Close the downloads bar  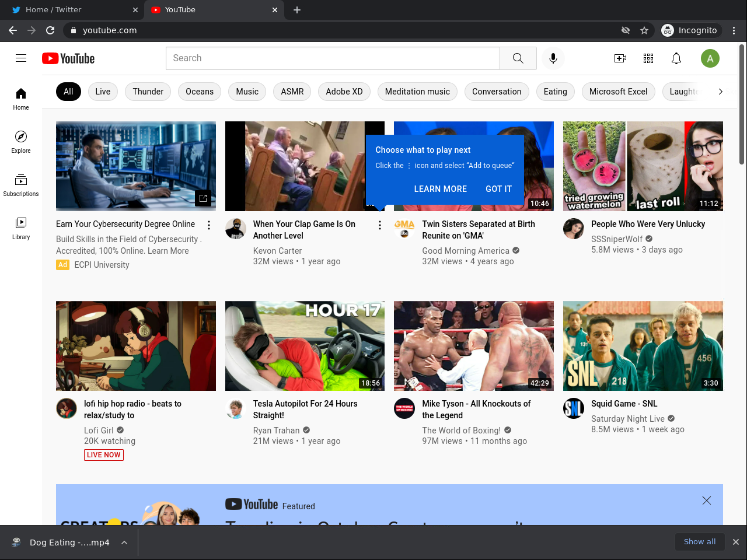(x=736, y=542)
